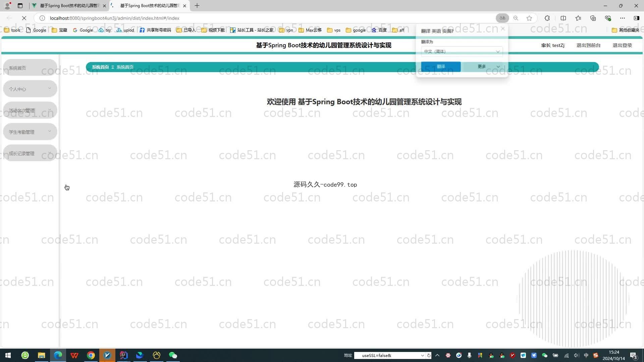644x362 pixels.
Task: Switch to the first browser tab
Action: pos(69,6)
